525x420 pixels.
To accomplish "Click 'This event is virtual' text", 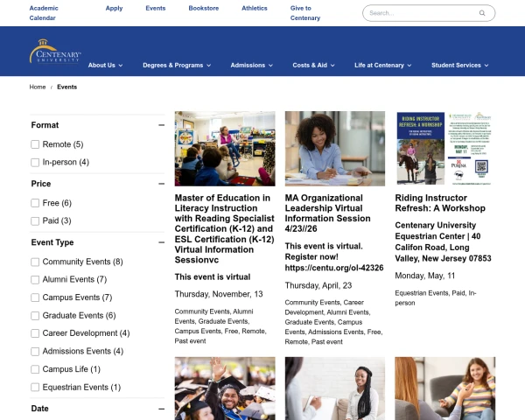I will point(213,277).
